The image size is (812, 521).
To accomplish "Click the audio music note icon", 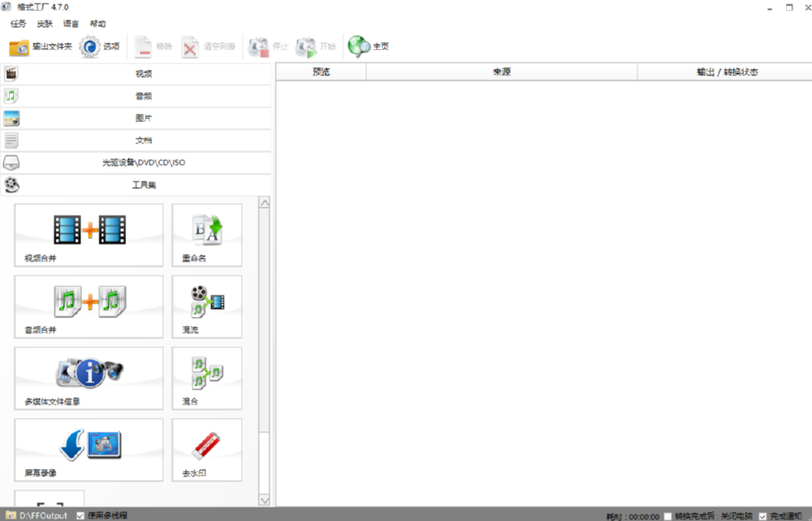I will click(x=11, y=96).
